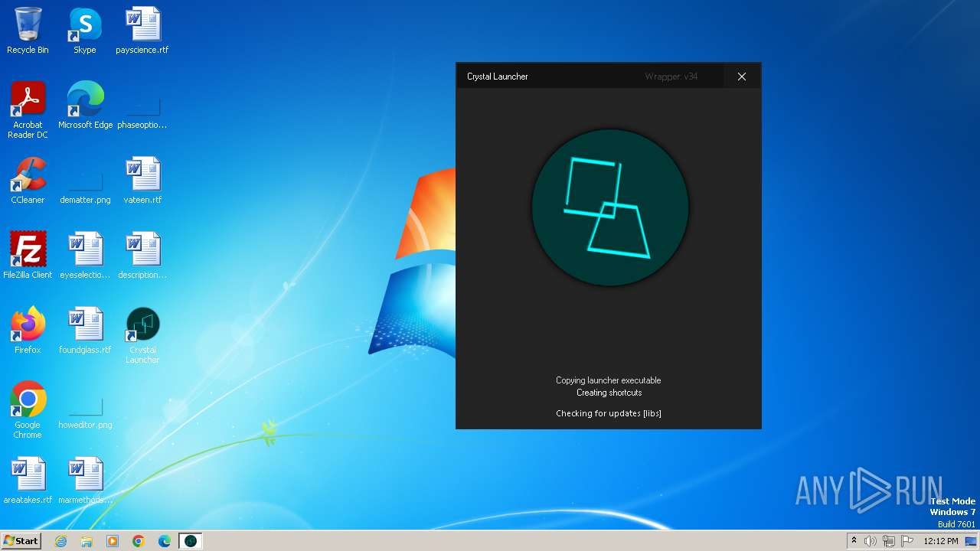Click the Crystal Launcher circular logo
This screenshot has width=980, height=551.
610,207
